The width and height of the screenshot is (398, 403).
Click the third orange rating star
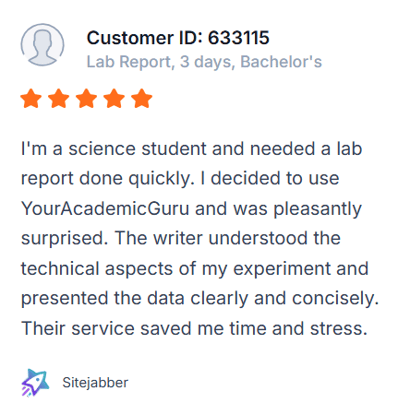click(x=86, y=98)
